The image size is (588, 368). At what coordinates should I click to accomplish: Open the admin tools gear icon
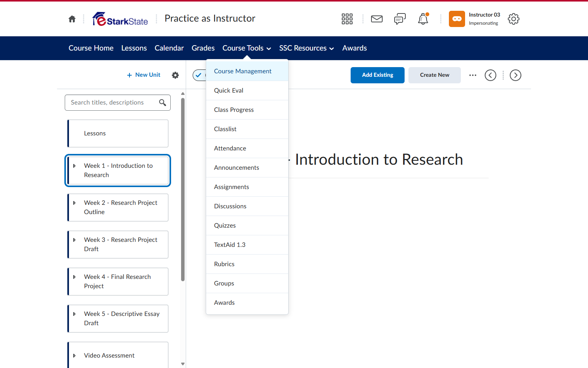(514, 19)
